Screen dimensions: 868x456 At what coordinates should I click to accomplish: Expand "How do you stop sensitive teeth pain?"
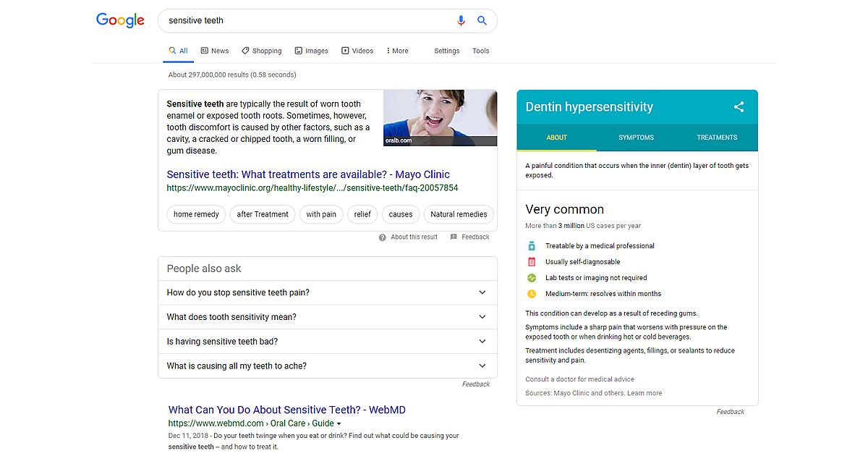(482, 292)
